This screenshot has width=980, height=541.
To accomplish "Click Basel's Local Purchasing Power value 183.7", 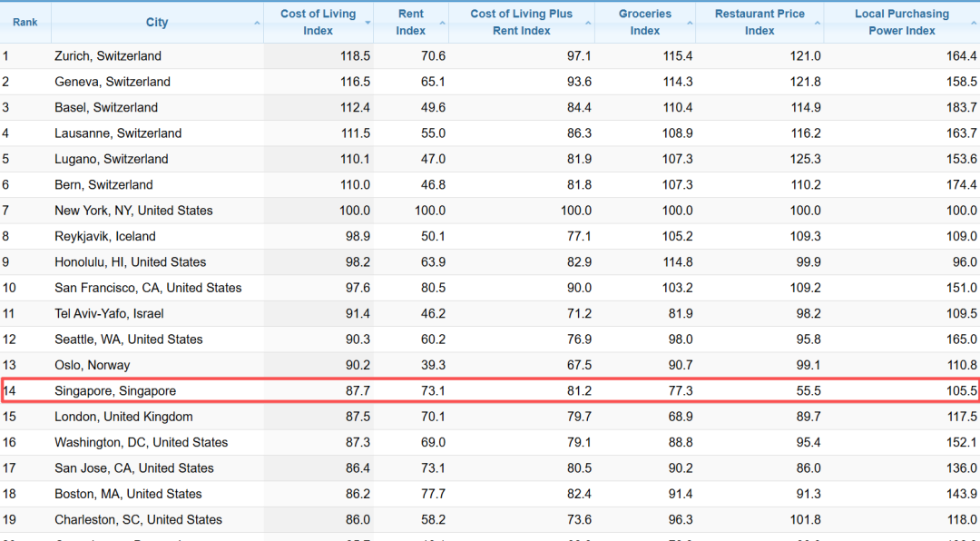I will 962,107.
